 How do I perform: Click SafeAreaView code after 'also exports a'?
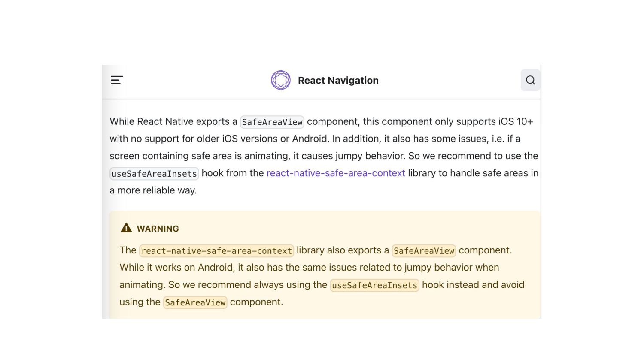tap(424, 251)
